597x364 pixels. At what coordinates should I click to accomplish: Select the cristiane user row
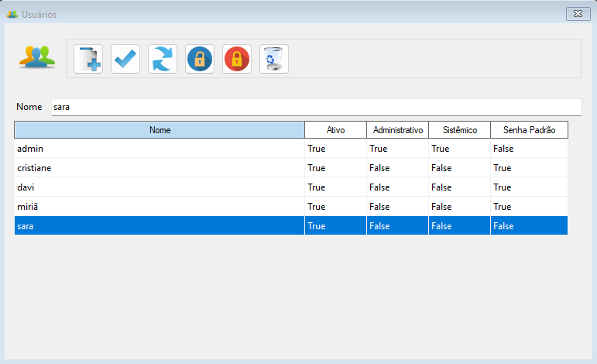click(x=159, y=168)
